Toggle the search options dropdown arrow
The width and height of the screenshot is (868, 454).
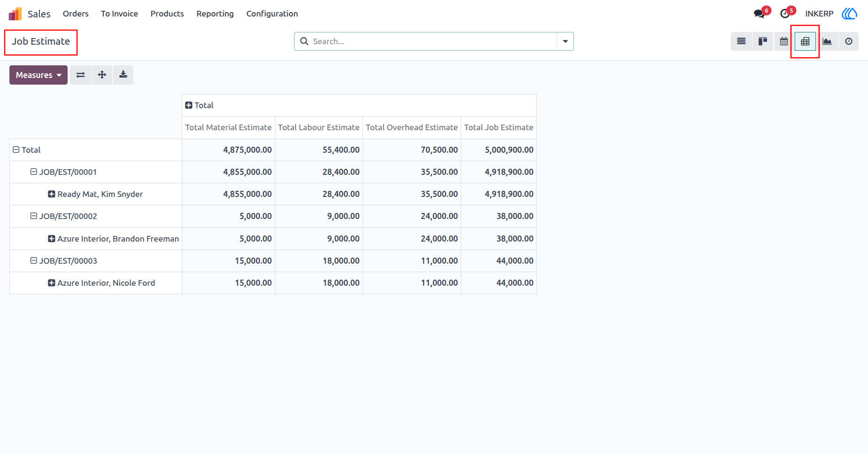point(565,41)
